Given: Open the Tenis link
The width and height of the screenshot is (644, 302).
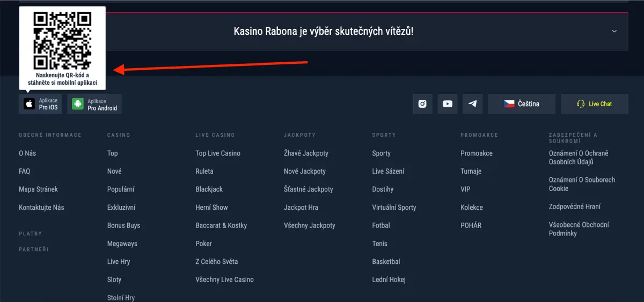Looking at the screenshot, I should tap(379, 244).
